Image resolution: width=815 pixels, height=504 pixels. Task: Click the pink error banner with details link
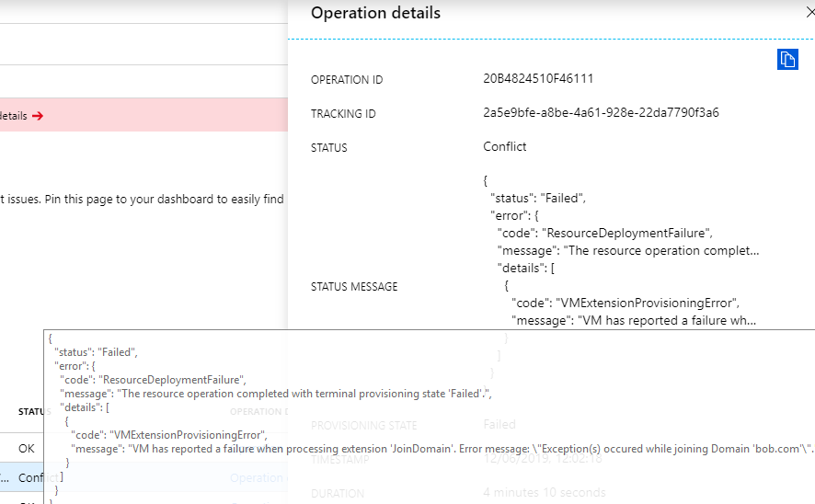tap(144, 115)
